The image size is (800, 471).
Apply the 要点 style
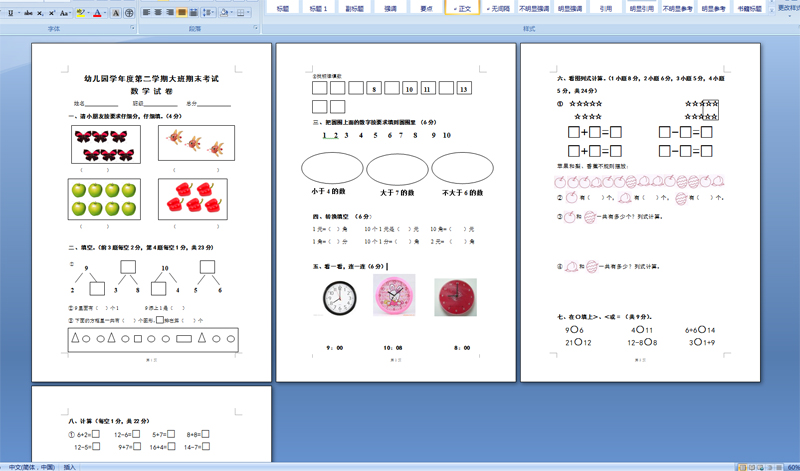tap(426, 7)
